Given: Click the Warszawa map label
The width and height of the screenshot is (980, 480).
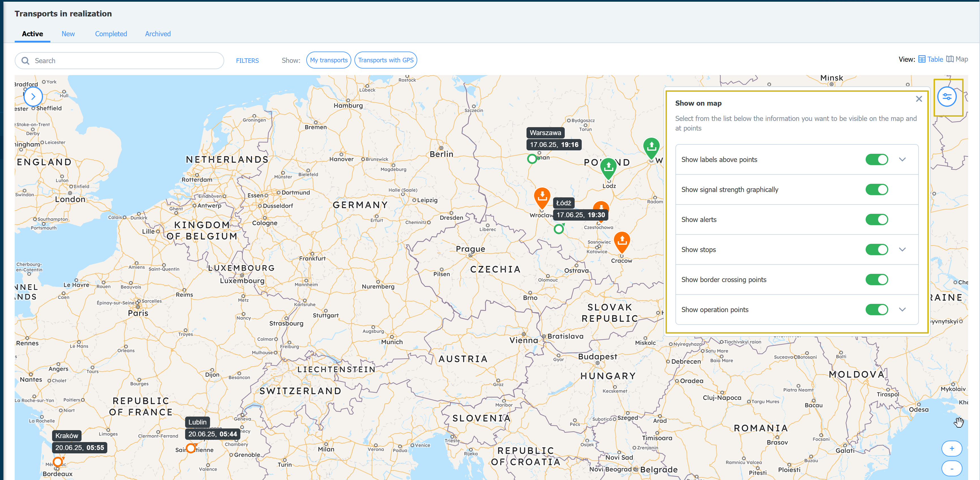Looking at the screenshot, I should [x=545, y=133].
